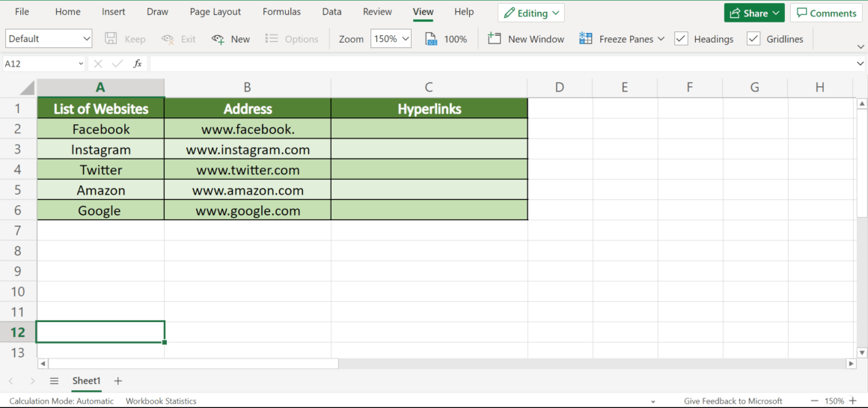Image resolution: width=868 pixels, height=408 pixels.
Task: Open the all sheets list icon
Action: [54, 381]
